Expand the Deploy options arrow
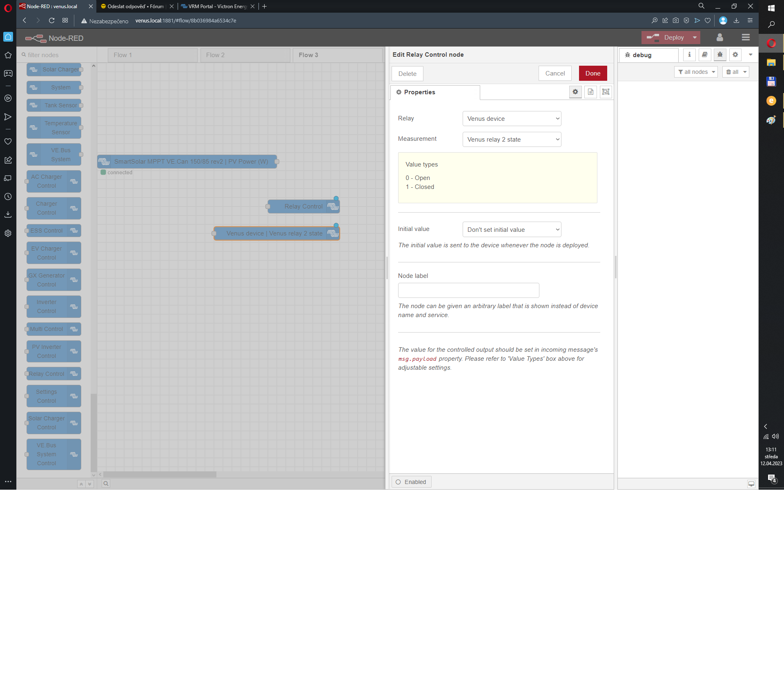 coord(695,38)
